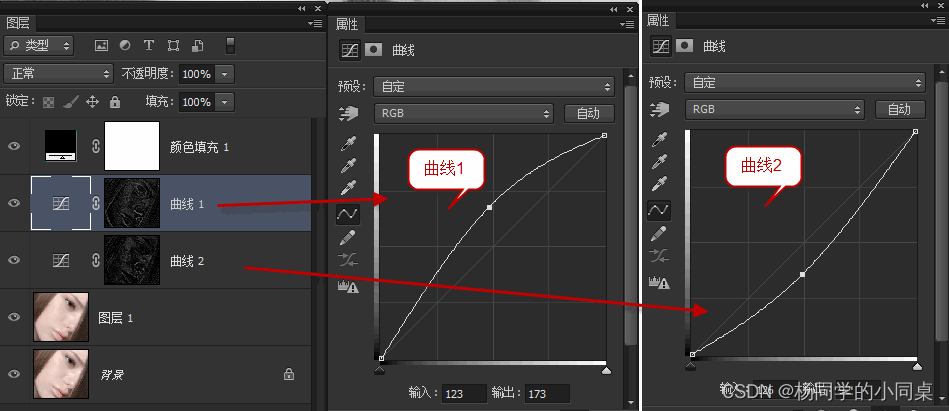Image resolution: width=949 pixels, height=411 pixels.
Task: Click the 自动 button in middle curves panel
Action: [589, 113]
